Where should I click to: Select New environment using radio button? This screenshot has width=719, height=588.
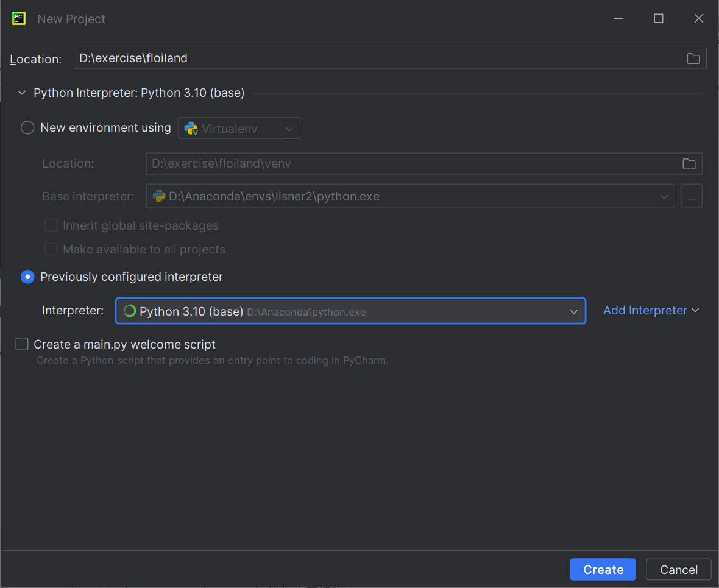click(27, 127)
